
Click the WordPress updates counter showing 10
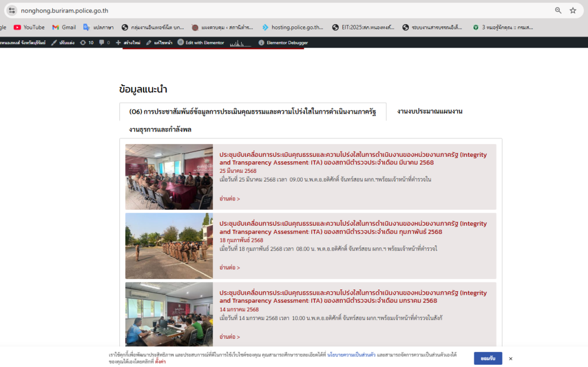pos(87,43)
